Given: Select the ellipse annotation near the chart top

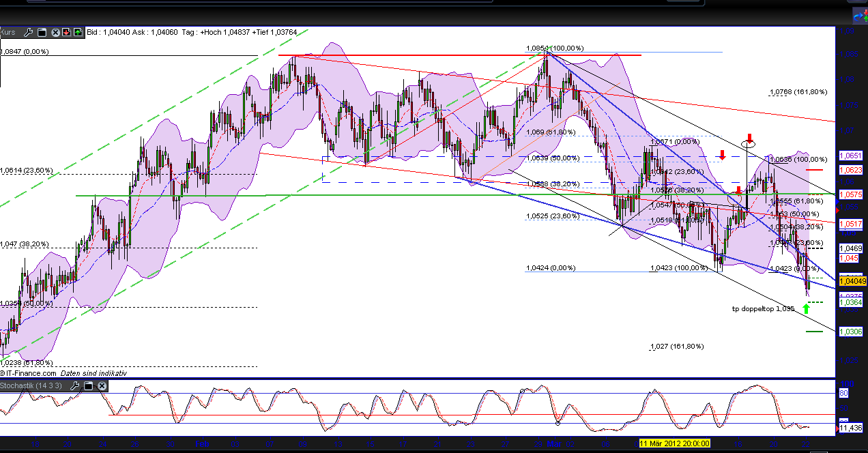Looking at the screenshot, I should click(748, 143).
